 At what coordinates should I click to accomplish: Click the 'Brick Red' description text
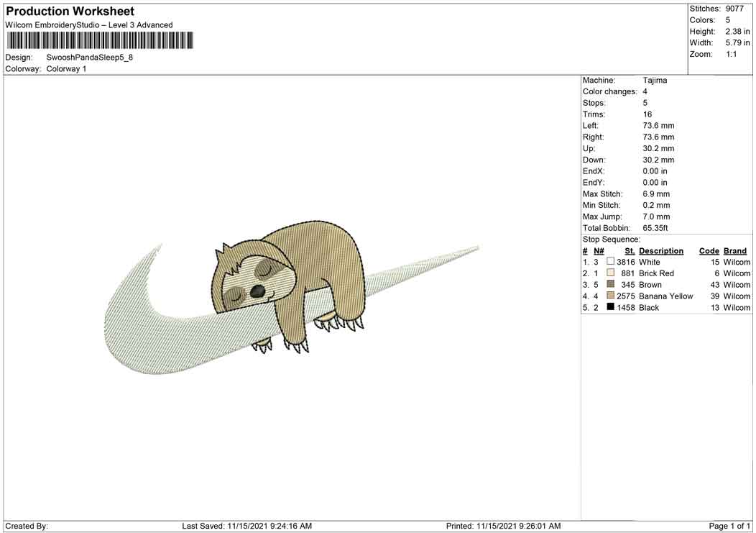coord(656,273)
